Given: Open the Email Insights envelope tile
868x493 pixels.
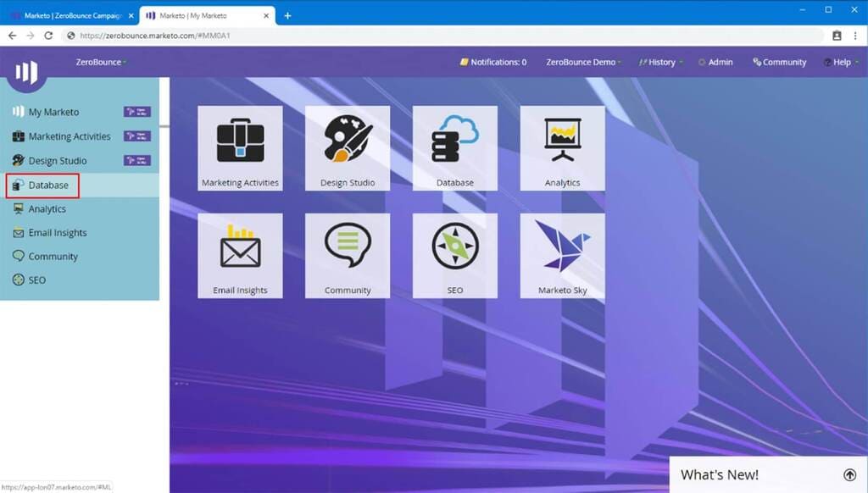Looking at the screenshot, I should click(240, 256).
